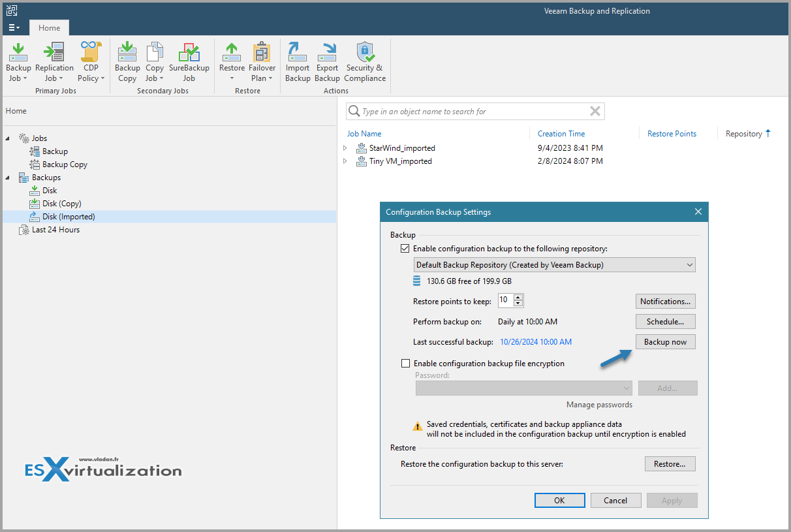The image size is (791, 532).
Task: Select the Tiny VM_imported job
Action: tap(401, 161)
